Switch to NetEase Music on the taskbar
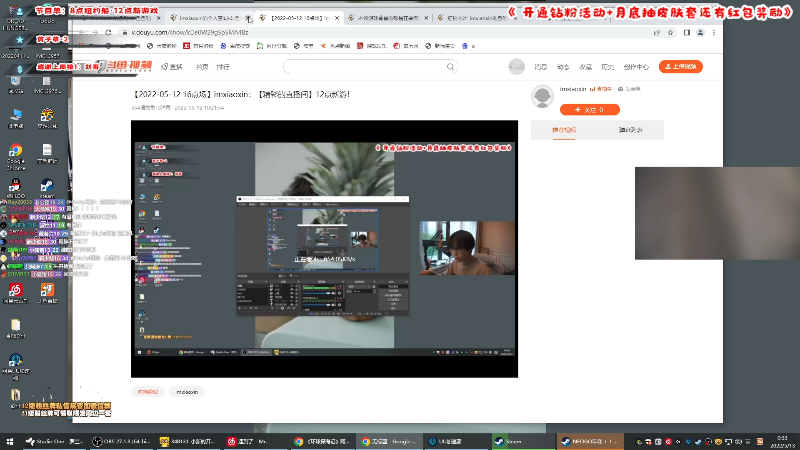Image resolution: width=800 pixels, height=450 pixels. click(255, 441)
